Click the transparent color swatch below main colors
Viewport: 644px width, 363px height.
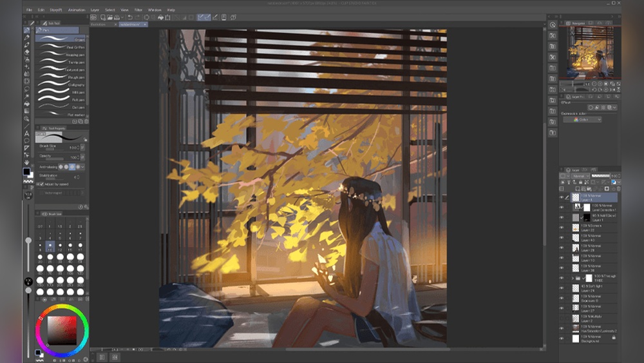point(28,181)
